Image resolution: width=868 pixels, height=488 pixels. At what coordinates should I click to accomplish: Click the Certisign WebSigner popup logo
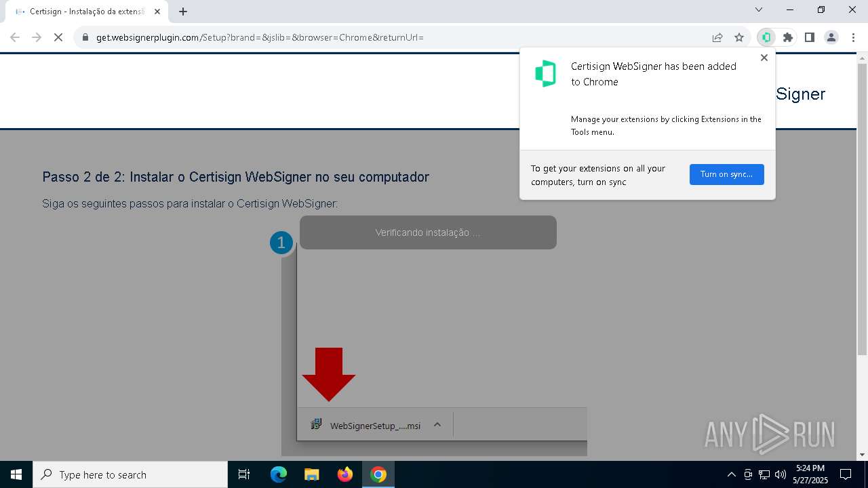(x=546, y=74)
